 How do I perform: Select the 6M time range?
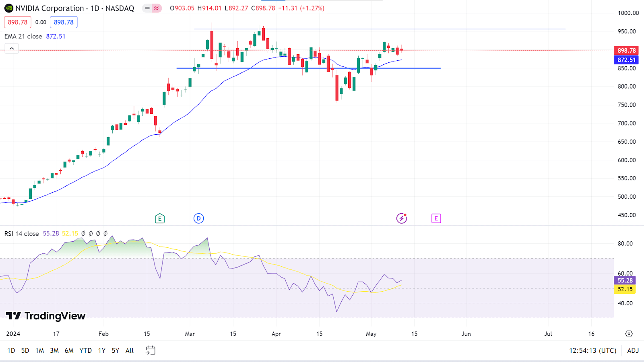(x=69, y=350)
